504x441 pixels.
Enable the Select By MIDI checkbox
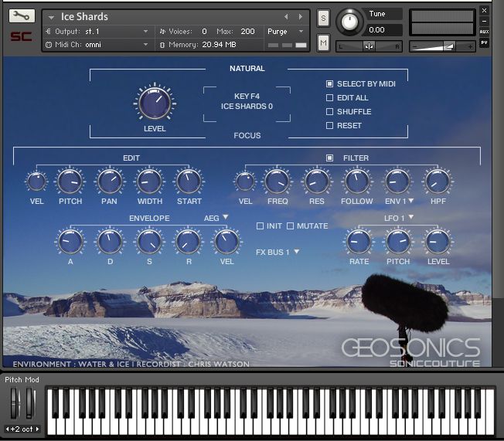pyautogui.click(x=330, y=83)
